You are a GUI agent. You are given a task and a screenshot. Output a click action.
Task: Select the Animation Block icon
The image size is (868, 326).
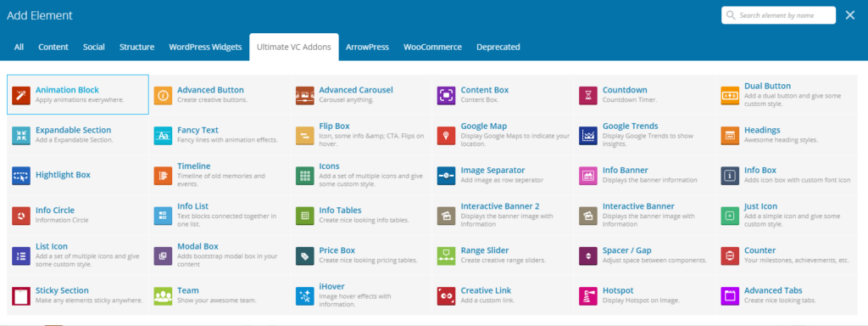tap(21, 95)
